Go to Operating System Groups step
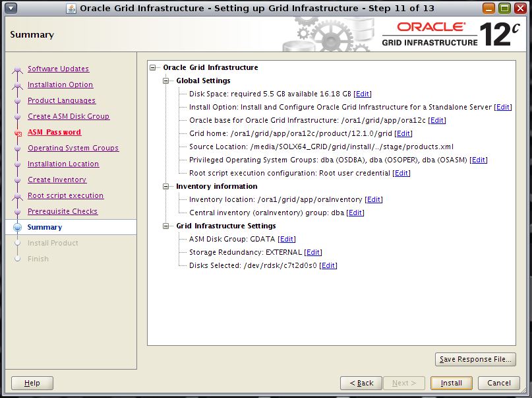Viewport: 532px width, 398px height. pos(73,148)
